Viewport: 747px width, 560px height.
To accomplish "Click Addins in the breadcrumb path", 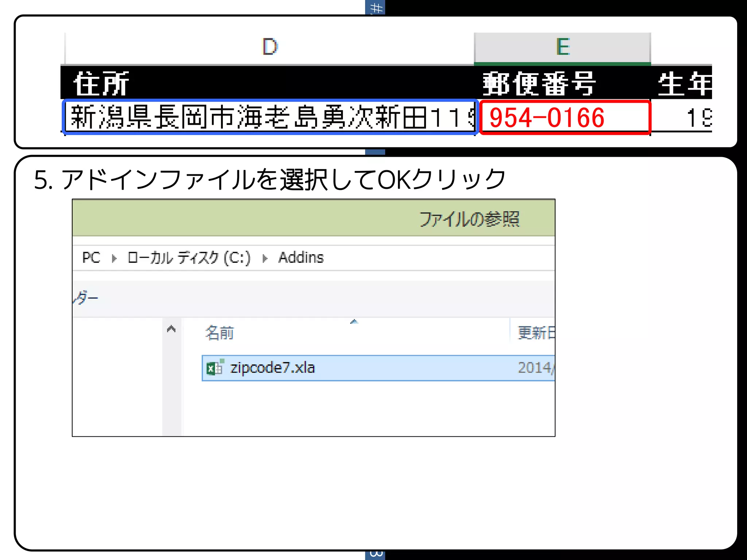I will (301, 258).
